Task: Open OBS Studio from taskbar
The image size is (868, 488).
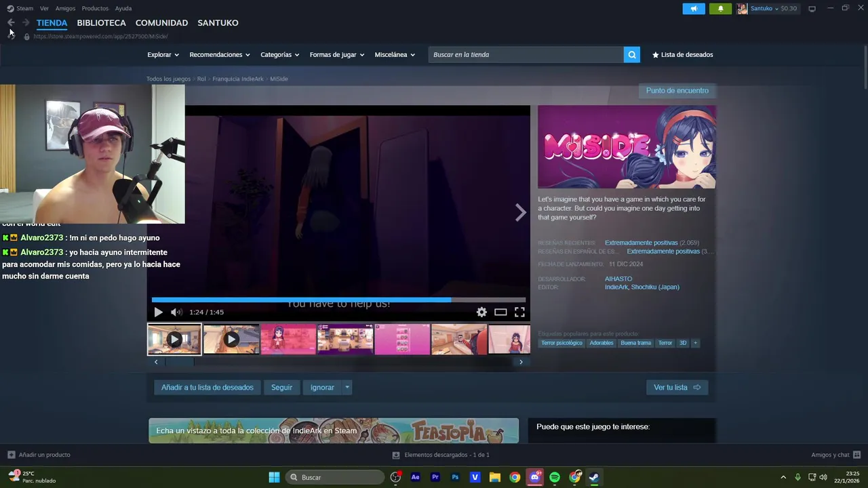Action: (395, 477)
